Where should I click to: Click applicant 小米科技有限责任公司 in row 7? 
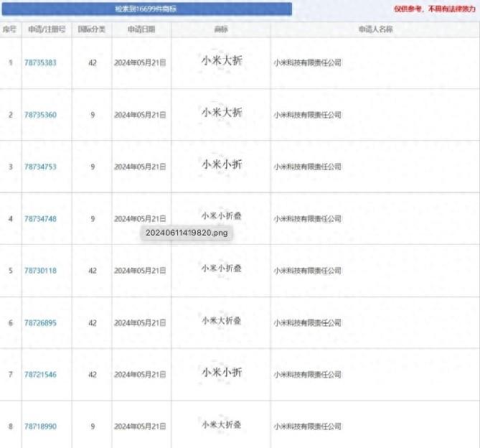[307, 375]
